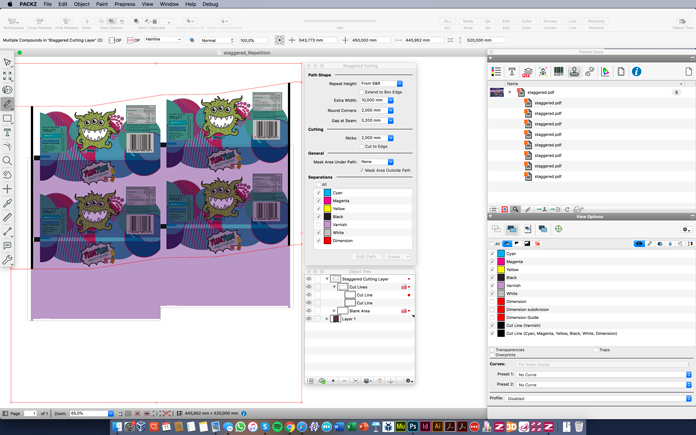Screen dimensions: 696x435
Task: Select the comment note tool in left toolbar
Action: pyautogui.click(x=7, y=245)
